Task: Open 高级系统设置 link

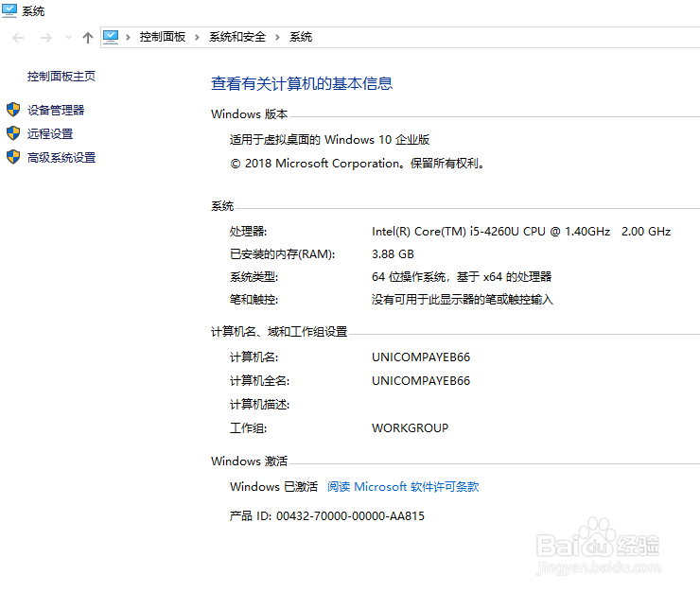Action: pos(61,158)
